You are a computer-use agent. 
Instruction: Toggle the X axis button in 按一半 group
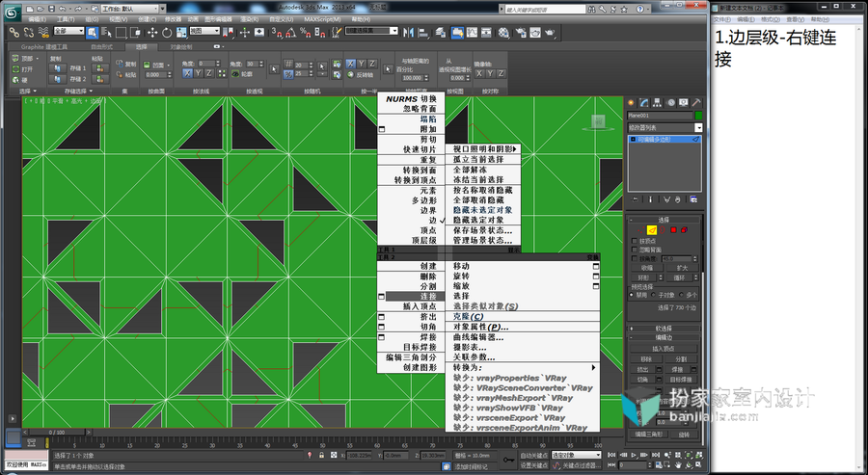(350, 65)
